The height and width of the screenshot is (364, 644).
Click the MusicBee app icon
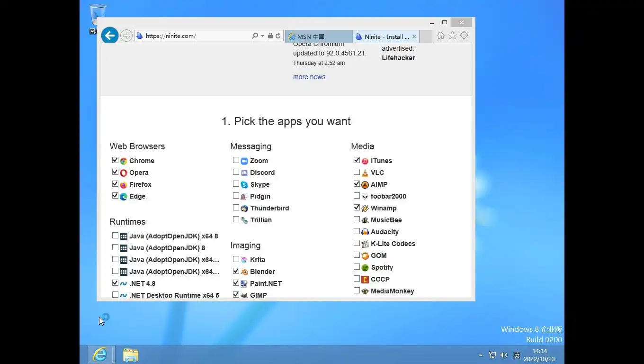click(365, 220)
